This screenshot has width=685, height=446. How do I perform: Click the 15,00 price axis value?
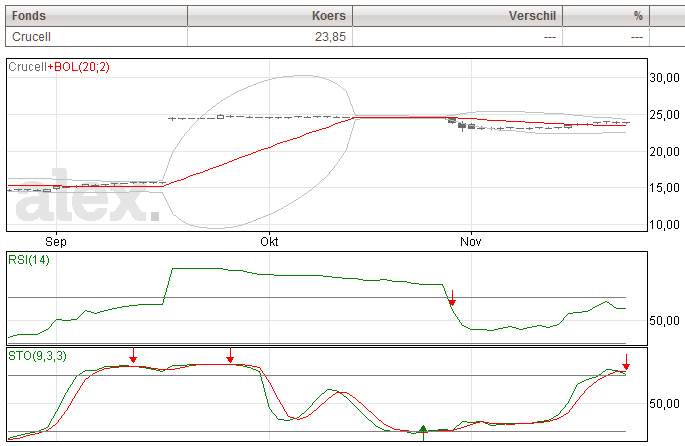tap(664, 188)
